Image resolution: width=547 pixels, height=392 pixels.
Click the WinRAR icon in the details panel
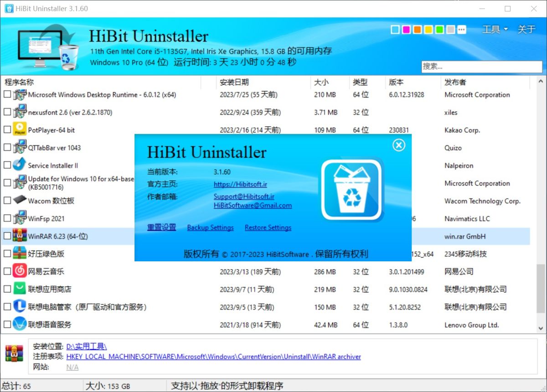(x=14, y=354)
